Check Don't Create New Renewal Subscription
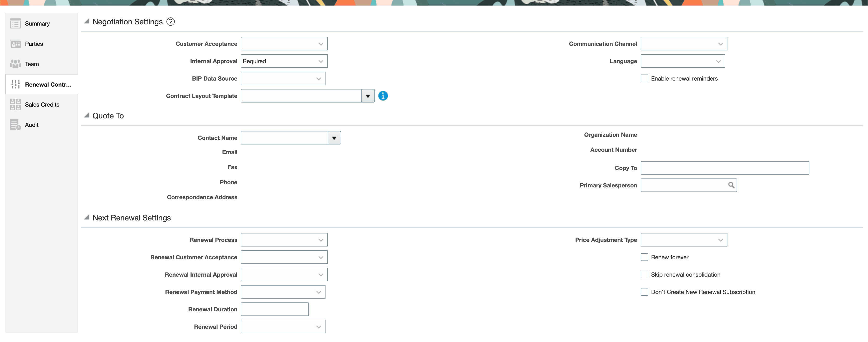 pos(644,292)
